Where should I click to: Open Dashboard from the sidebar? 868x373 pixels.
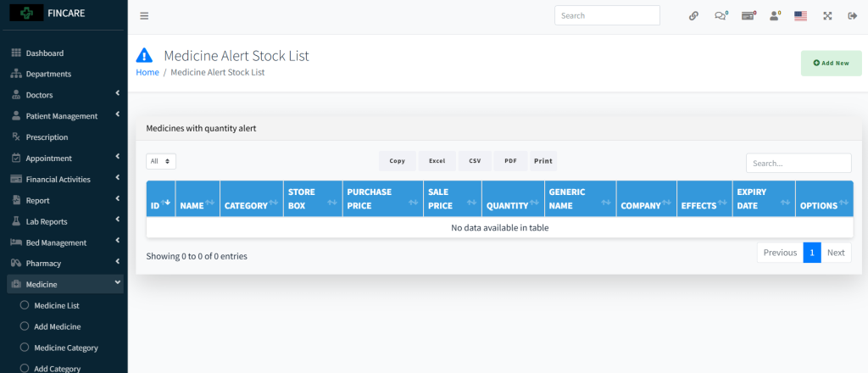click(44, 53)
